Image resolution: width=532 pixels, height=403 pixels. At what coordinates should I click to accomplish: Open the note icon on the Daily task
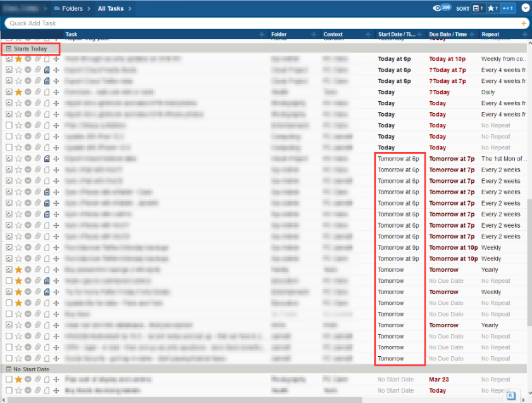point(47,92)
